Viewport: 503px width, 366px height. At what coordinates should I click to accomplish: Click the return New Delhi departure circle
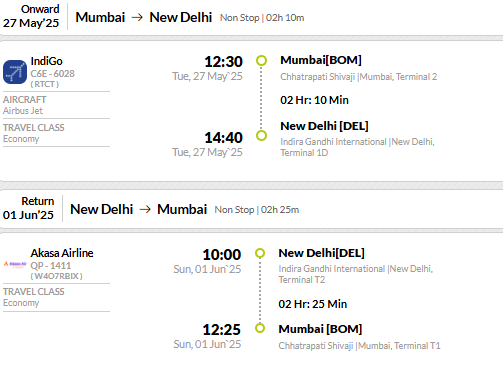(x=260, y=253)
